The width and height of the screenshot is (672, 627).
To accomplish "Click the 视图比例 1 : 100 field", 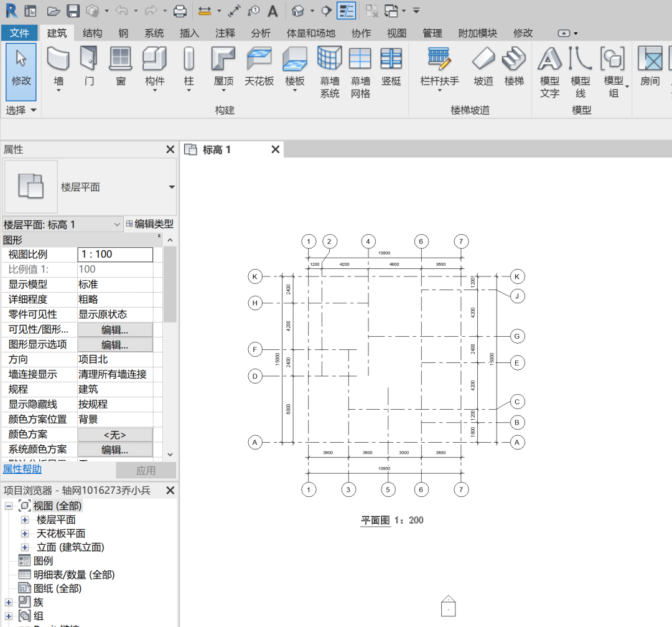I will point(115,255).
